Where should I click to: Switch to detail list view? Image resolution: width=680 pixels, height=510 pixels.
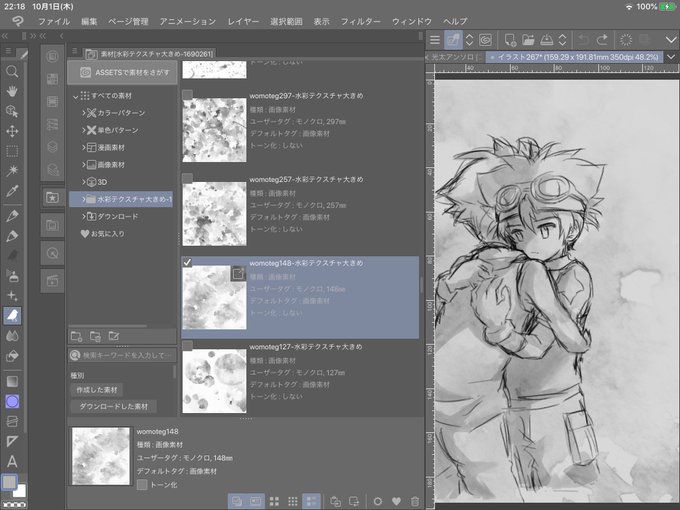pos(312,501)
